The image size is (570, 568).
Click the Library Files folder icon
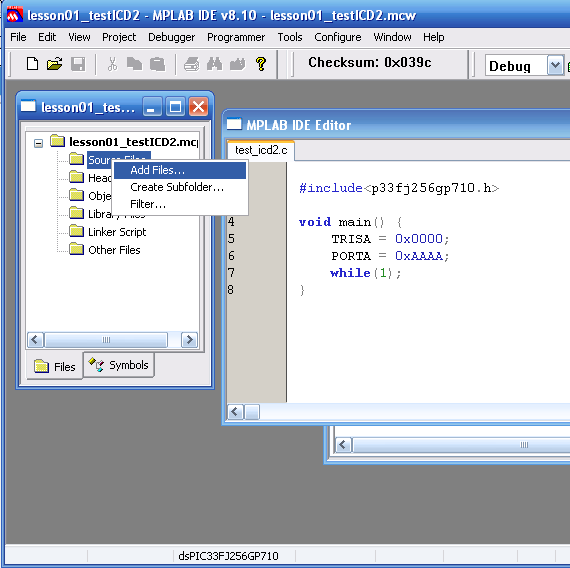tap(76, 213)
